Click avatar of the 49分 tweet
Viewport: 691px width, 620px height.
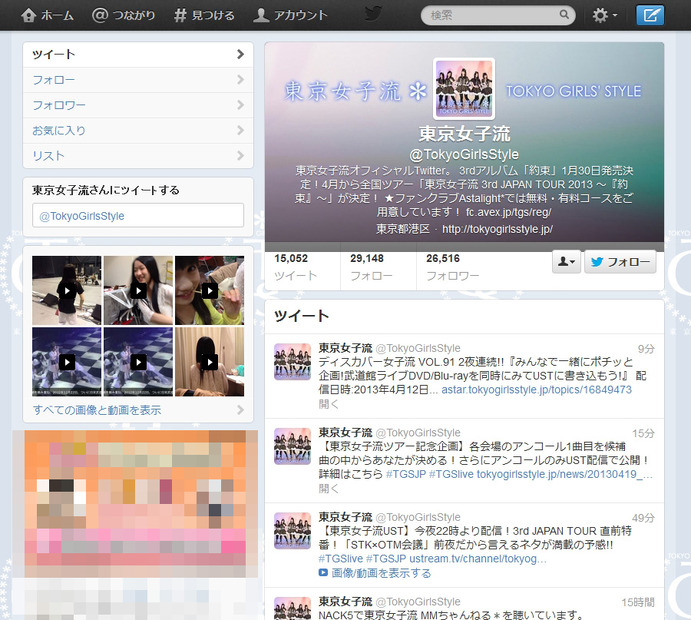(x=293, y=531)
